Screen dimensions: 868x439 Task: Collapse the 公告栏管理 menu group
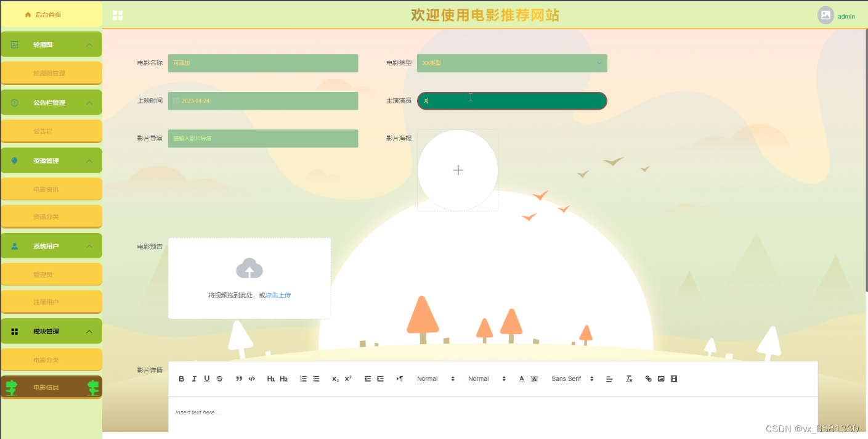tap(51, 102)
